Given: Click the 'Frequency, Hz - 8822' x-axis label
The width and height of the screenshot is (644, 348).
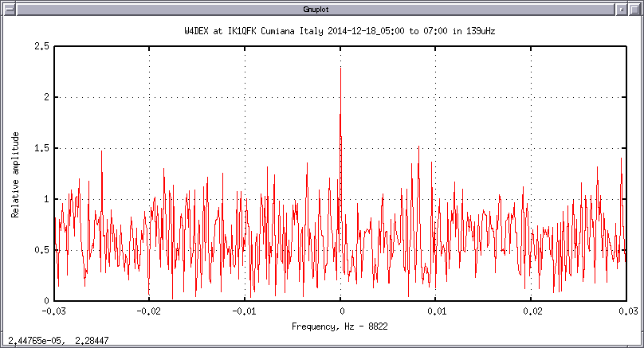Looking at the screenshot, I should (340, 326).
